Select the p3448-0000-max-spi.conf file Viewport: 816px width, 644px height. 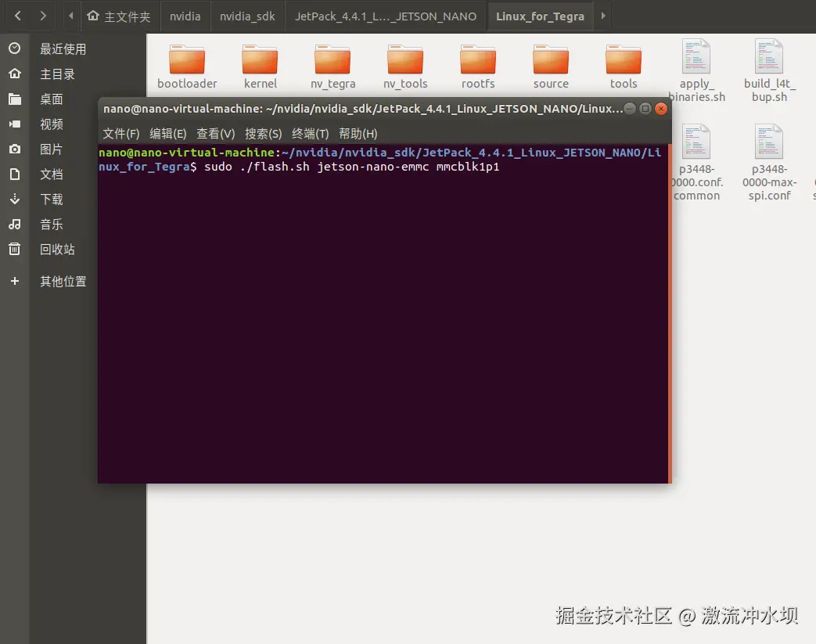[x=769, y=163]
